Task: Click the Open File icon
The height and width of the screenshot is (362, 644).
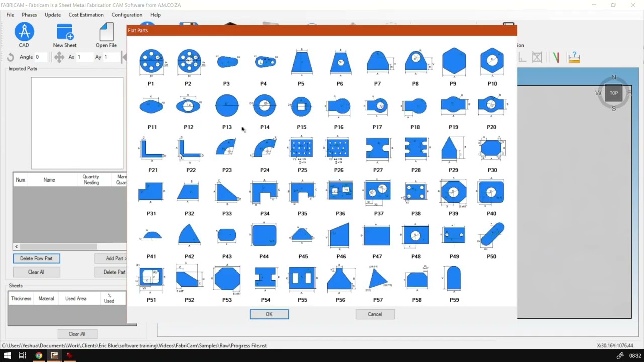Action: [106, 32]
